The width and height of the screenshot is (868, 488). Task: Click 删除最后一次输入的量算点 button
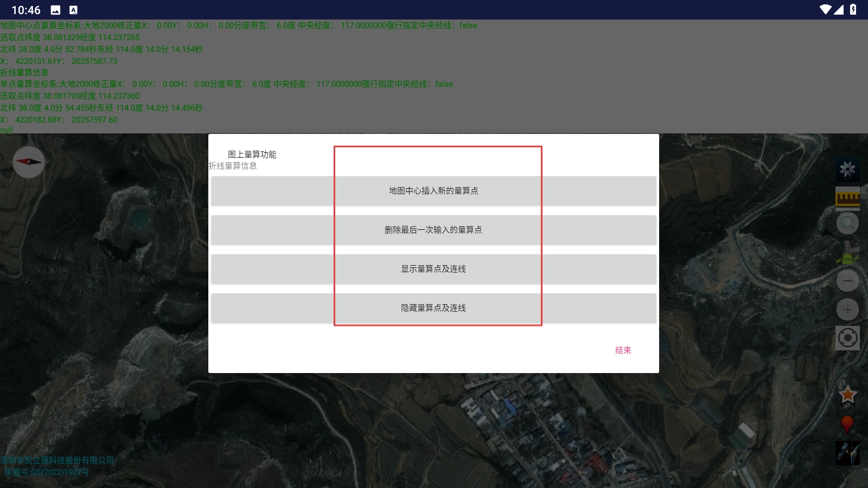pyautogui.click(x=433, y=230)
